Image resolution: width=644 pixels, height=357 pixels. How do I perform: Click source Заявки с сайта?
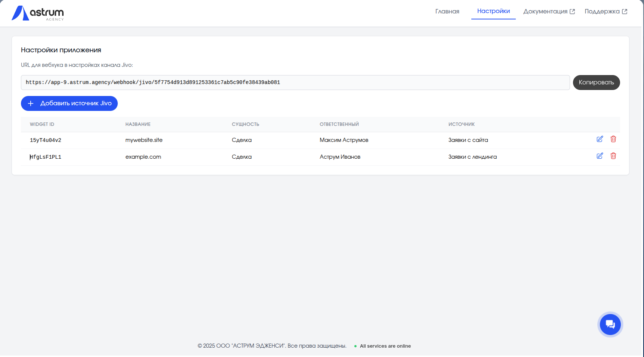point(468,140)
